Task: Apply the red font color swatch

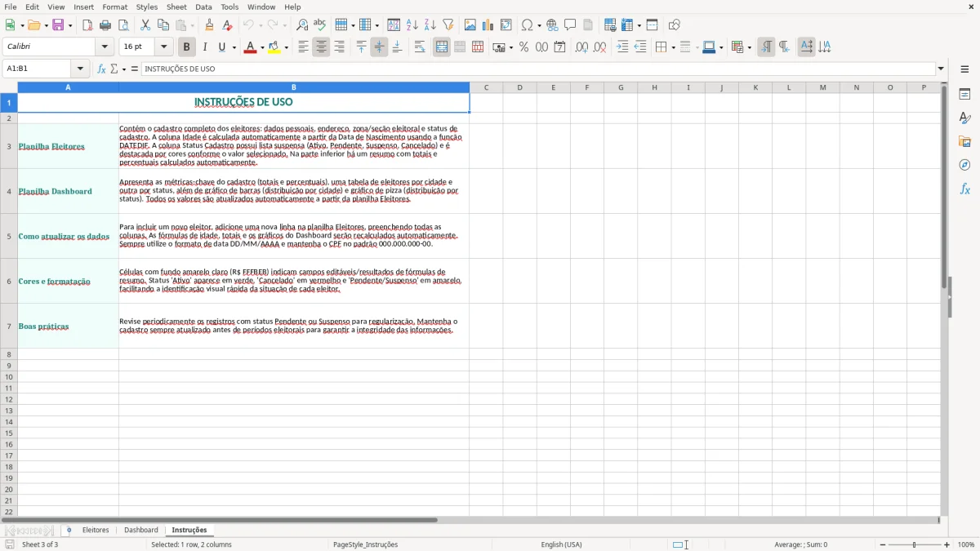Action: [250, 47]
